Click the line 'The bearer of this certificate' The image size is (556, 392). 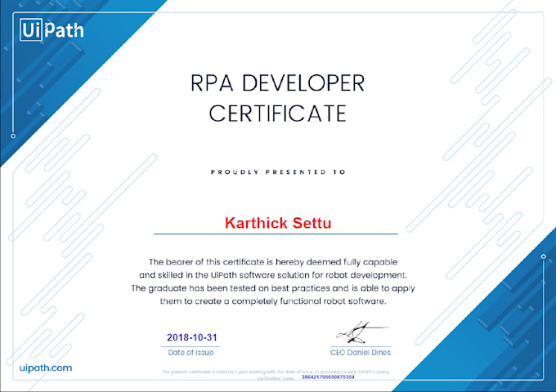tap(273, 262)
